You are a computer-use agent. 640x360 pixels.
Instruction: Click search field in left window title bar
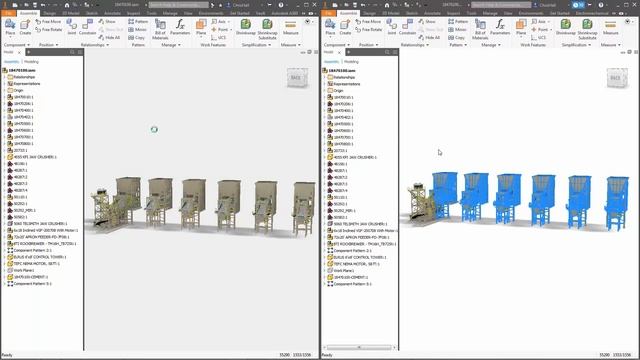point(178,5)
